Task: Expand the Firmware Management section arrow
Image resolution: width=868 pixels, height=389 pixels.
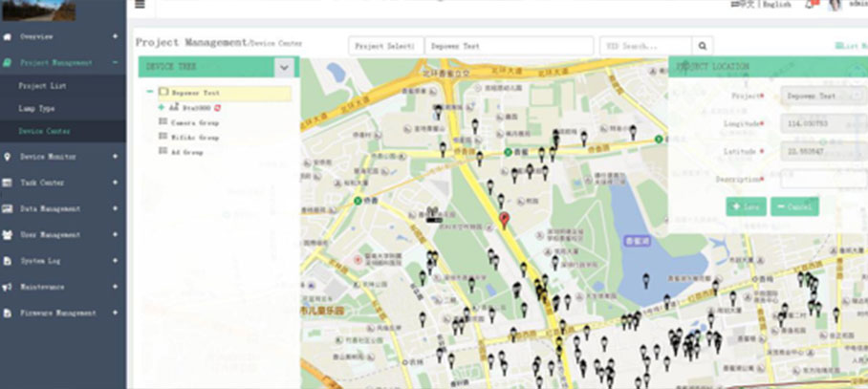Action: [x=115, y=313]
